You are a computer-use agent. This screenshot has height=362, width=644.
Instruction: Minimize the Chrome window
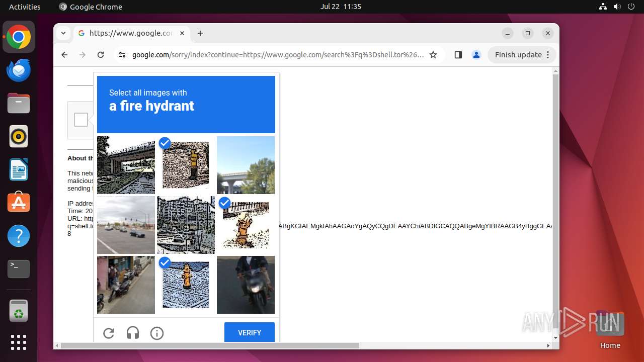coord(508,33)
